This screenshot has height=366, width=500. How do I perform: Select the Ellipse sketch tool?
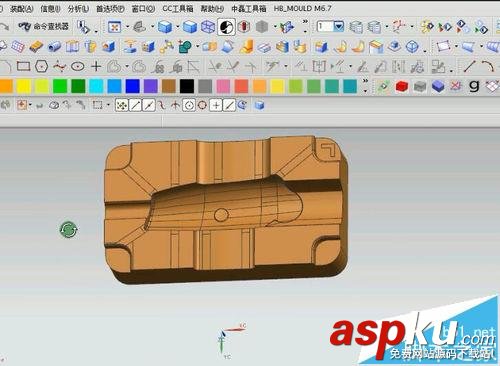click(x=78, y=67)
